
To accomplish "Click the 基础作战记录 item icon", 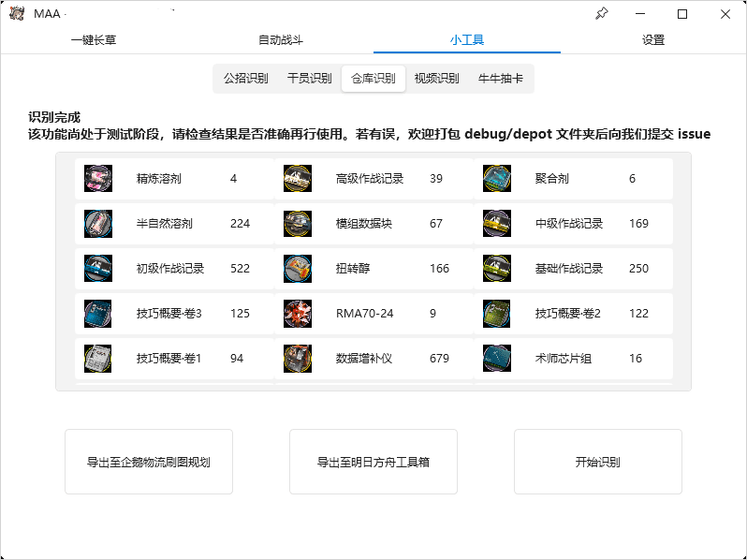I will click(x=497, y=269).
